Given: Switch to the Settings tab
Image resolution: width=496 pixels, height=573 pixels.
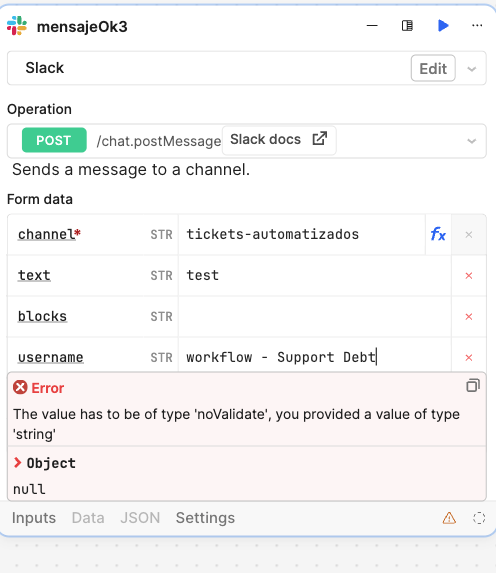Looking at the screenshot, I should point(205,518).
